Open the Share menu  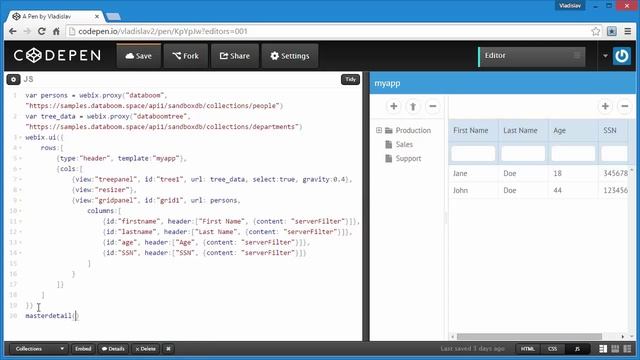235,56
